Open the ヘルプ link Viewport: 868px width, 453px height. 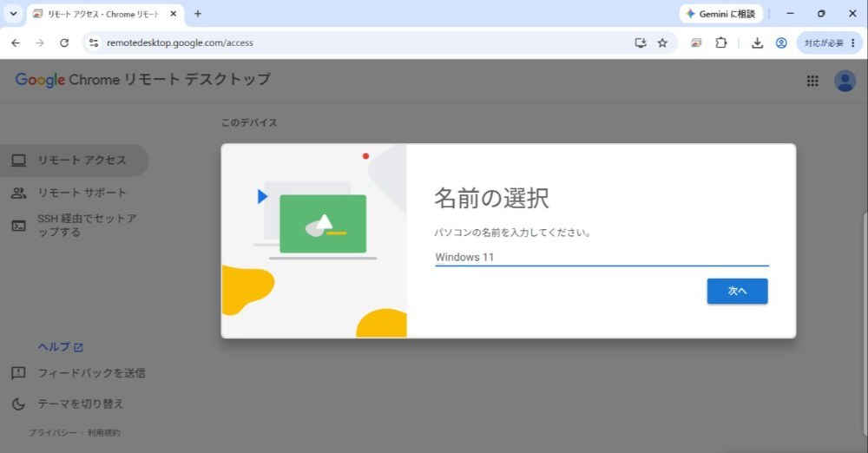pyautogui.click(x=60, y=347)
